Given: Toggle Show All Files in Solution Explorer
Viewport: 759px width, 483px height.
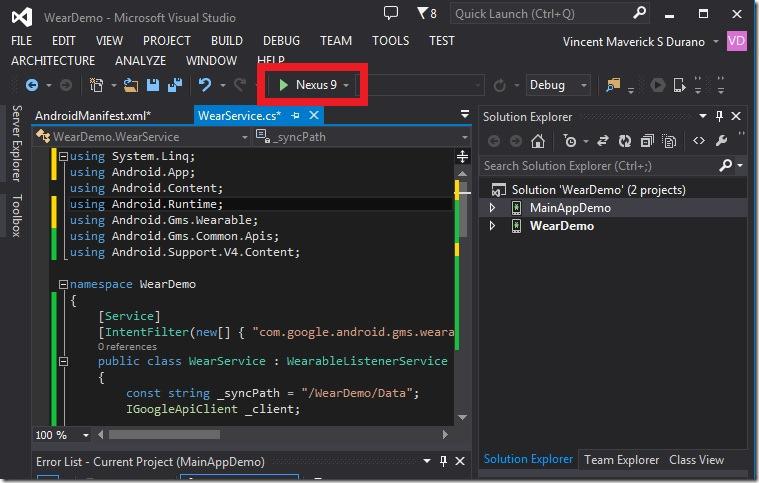Looking at the screenshot, I should pyautogui.click(x=669, y=141).
